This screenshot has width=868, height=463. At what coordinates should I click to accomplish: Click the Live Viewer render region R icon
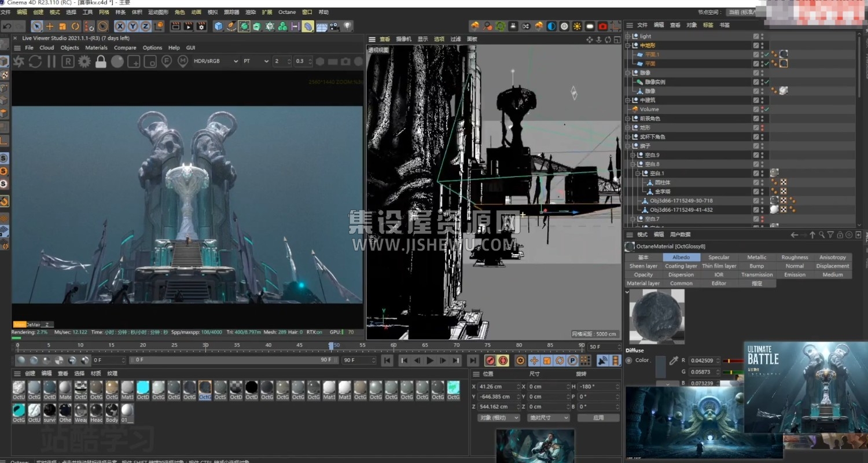[68, 61]
